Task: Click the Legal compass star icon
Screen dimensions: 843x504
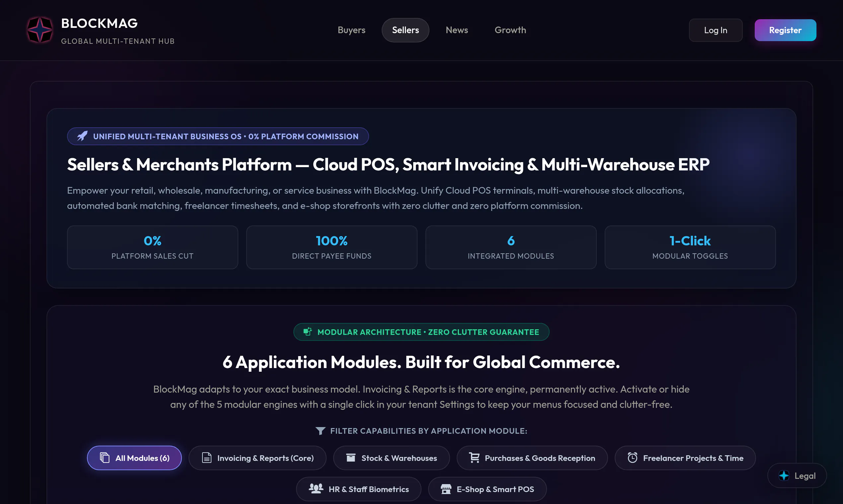Action: pos(784,475)
